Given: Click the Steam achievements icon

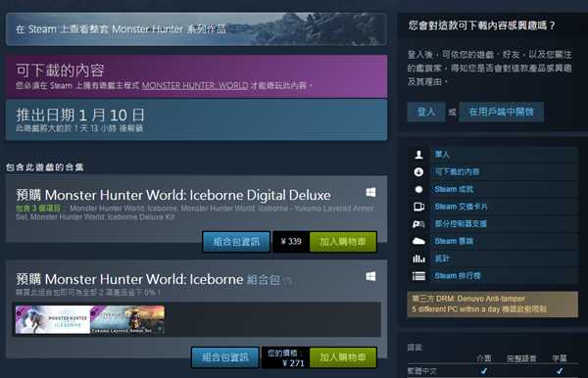Looking at the screenshot, I should 418,189.
